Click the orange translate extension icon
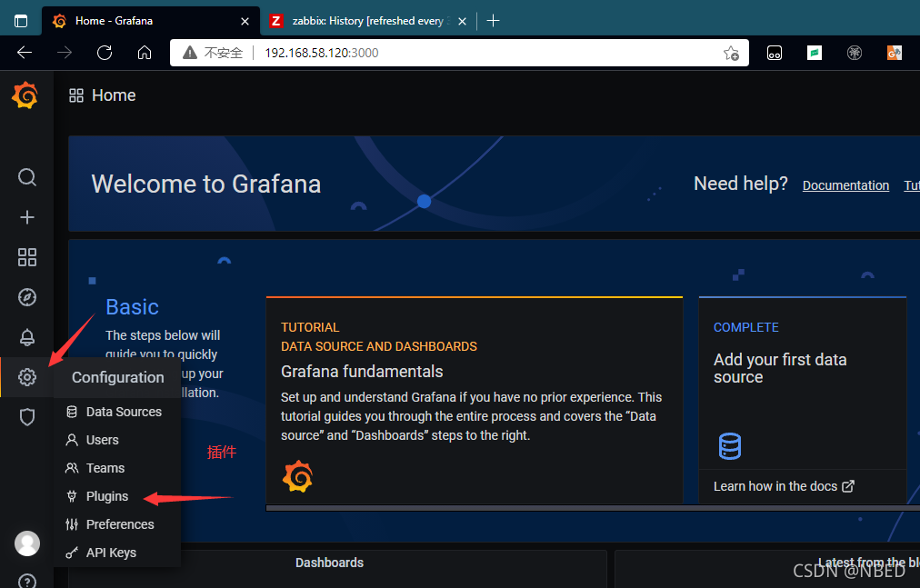This screenshot has width=920, height=588. pos(895,53)
